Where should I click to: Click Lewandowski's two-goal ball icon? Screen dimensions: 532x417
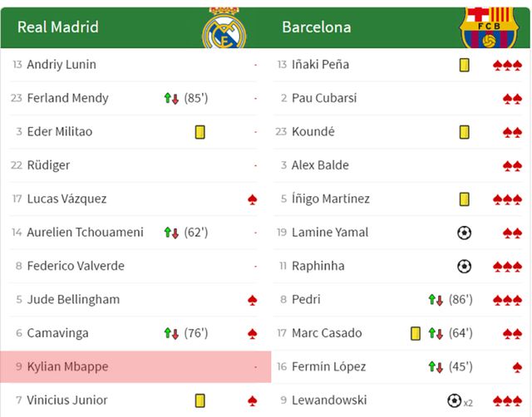coord(455,400)
